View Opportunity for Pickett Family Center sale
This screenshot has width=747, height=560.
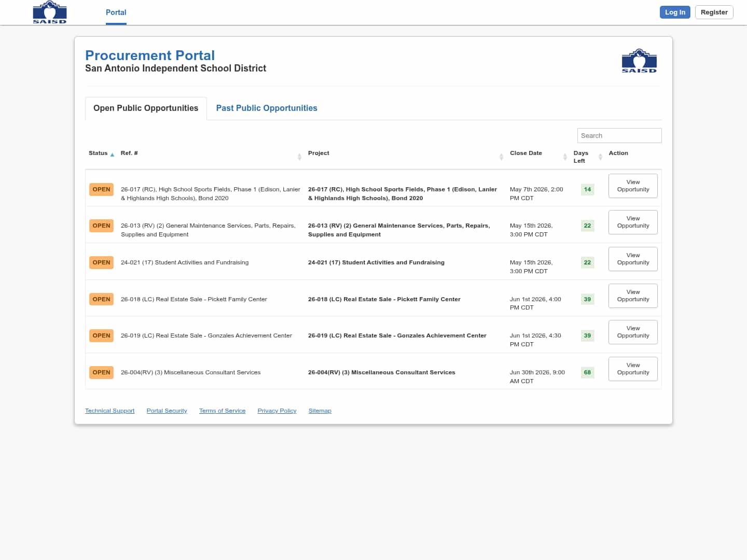633,296
